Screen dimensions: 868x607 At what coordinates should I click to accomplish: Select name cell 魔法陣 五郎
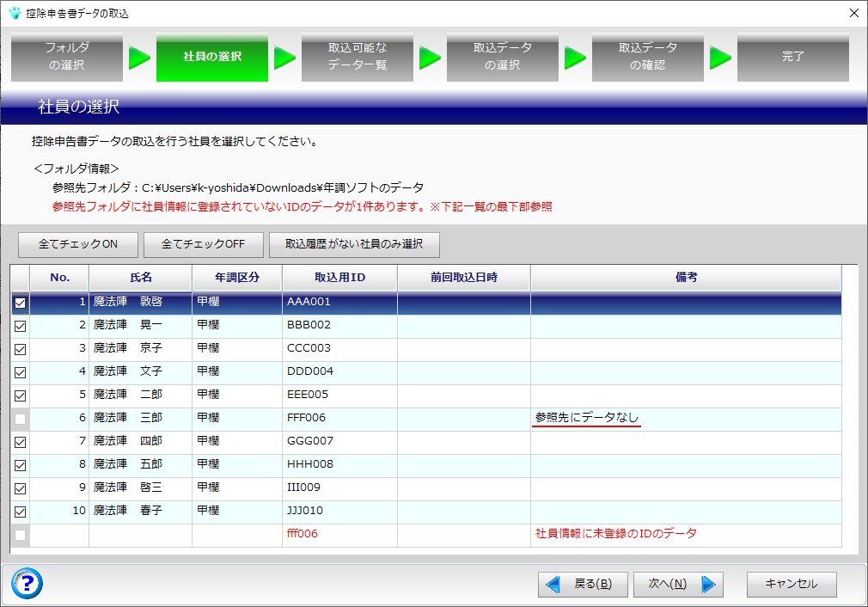(x=141, y=465)
